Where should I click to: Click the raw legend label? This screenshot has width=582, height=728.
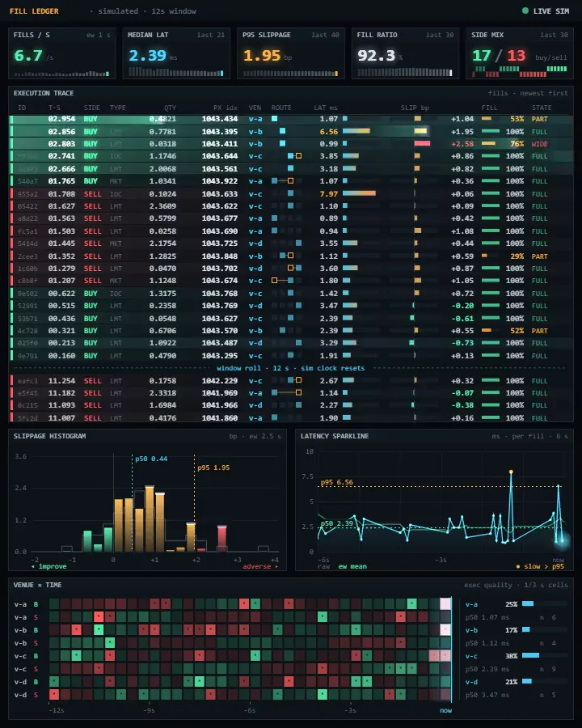point(323,566)
